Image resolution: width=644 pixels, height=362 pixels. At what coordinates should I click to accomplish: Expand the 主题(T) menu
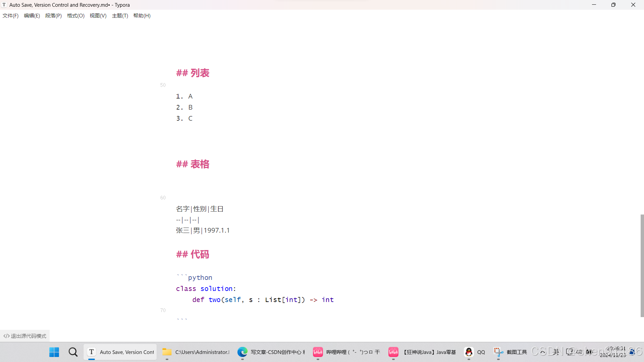(120, 16)
